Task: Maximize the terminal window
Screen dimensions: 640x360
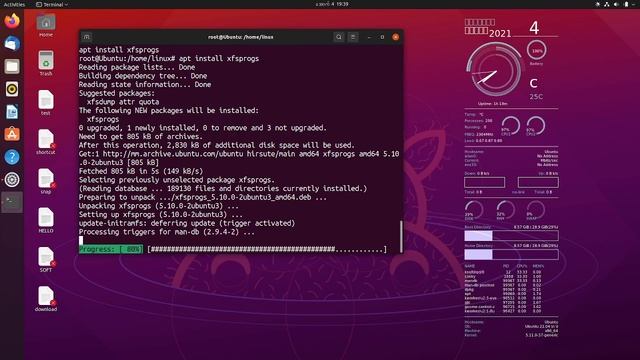Action: coord(382,37)
